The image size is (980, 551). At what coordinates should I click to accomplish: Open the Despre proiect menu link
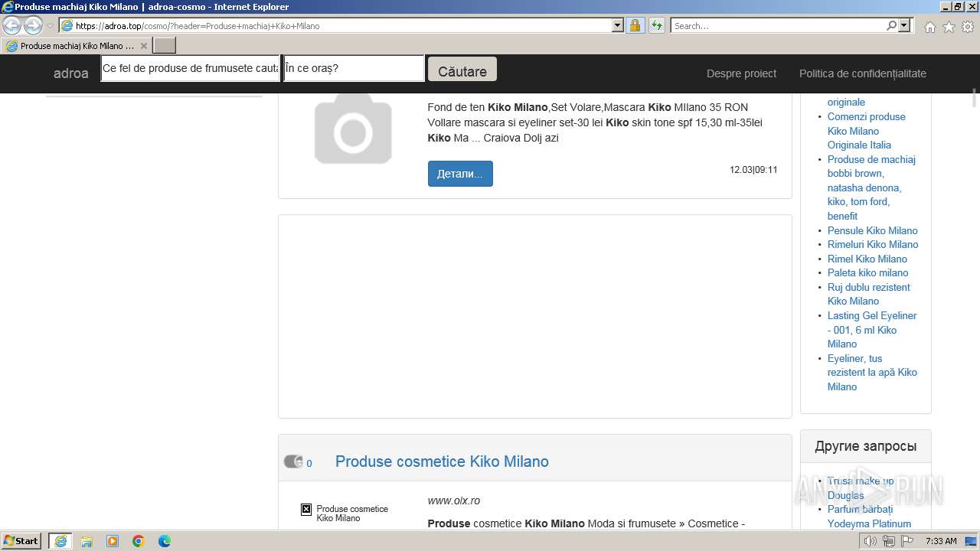741,73
